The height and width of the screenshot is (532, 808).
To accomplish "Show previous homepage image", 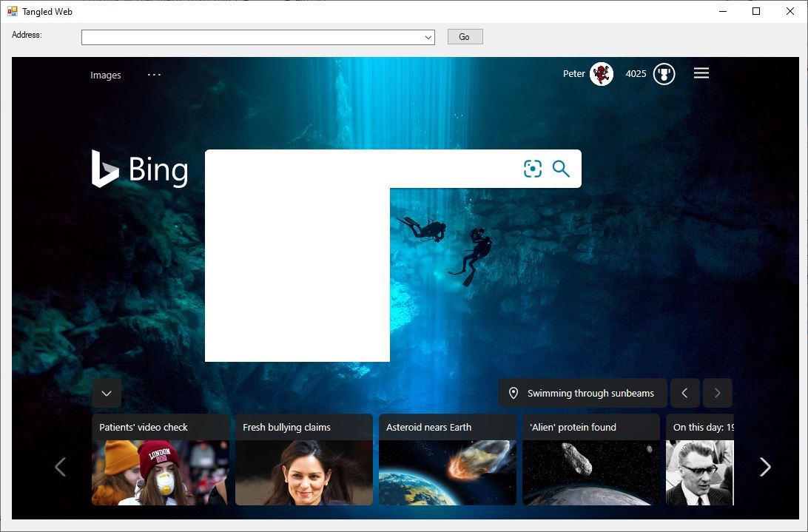I will (685, 394).
